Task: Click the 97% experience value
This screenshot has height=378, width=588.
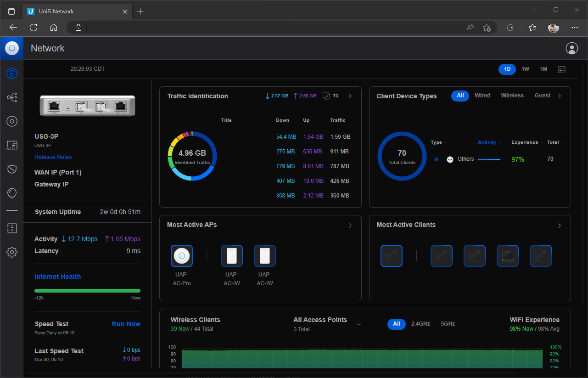Action: (518, 159)
